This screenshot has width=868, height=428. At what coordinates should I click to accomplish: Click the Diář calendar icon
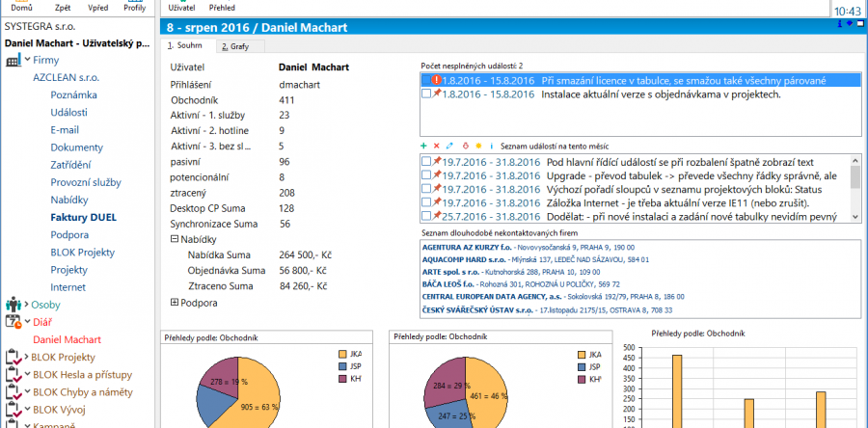click(x=14, y=322)
